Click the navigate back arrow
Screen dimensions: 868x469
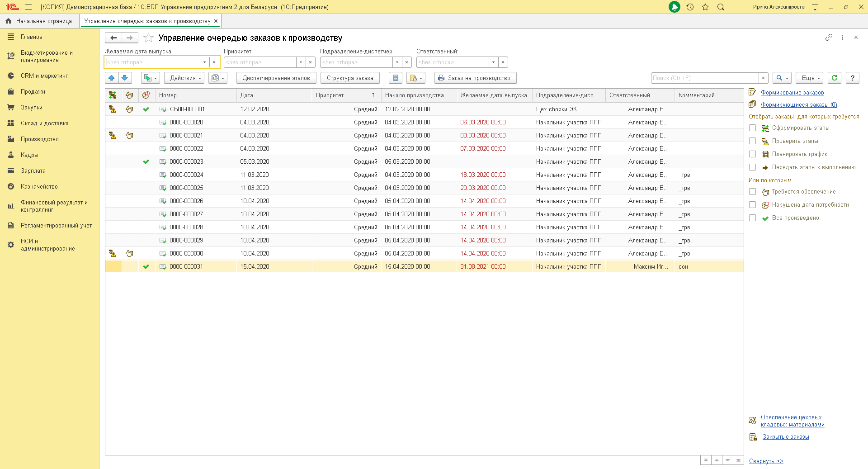pyautogui.click(x=113, y=38)
